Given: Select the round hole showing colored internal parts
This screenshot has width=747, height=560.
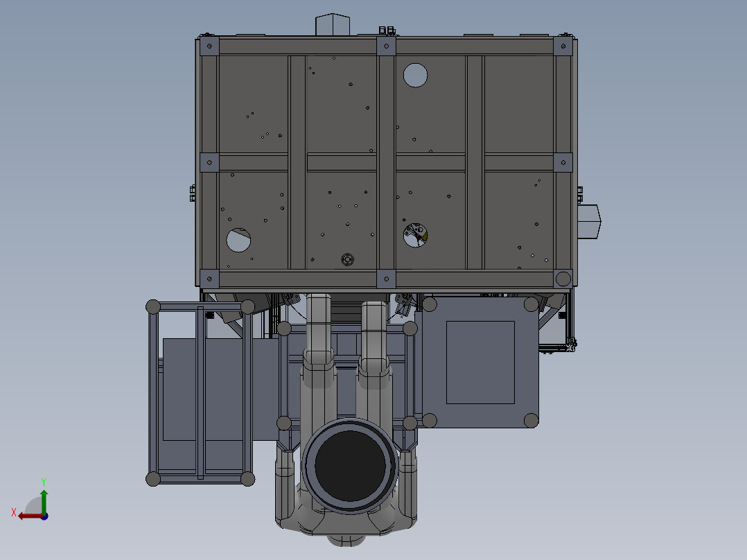Looking at the screenshot, I should 416,235.
